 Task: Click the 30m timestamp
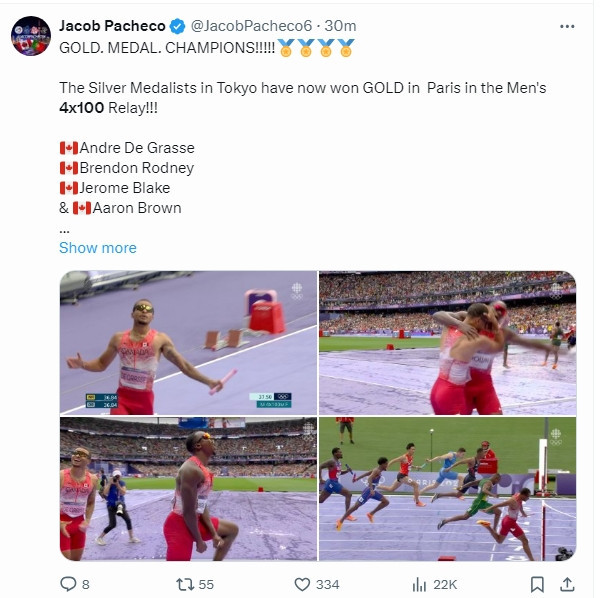(340, 26)
